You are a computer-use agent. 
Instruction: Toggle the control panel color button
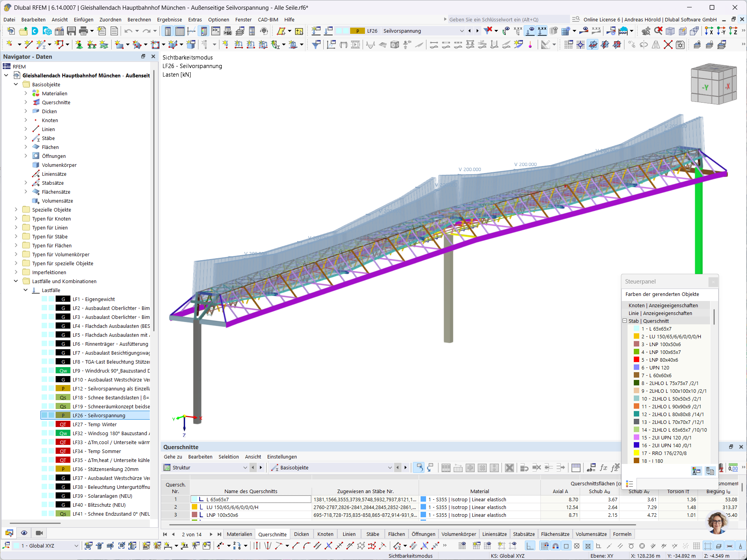[x=203, y=31]
